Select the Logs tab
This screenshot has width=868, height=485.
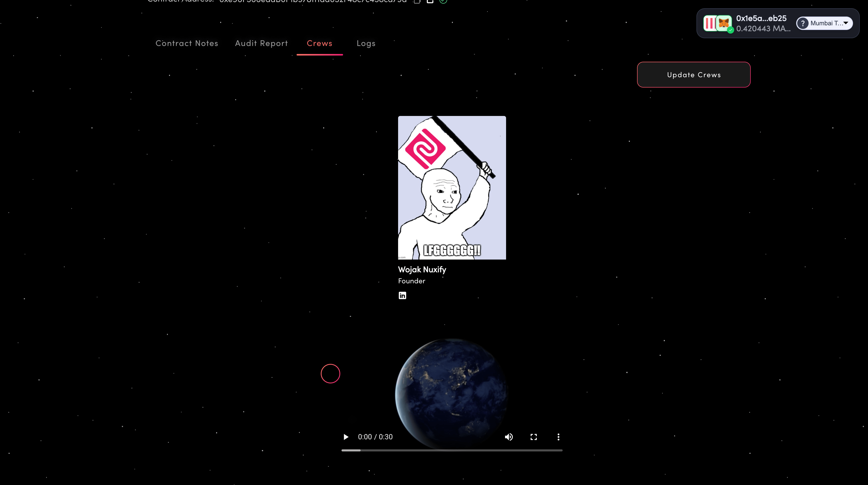click(x=366, y=43)
